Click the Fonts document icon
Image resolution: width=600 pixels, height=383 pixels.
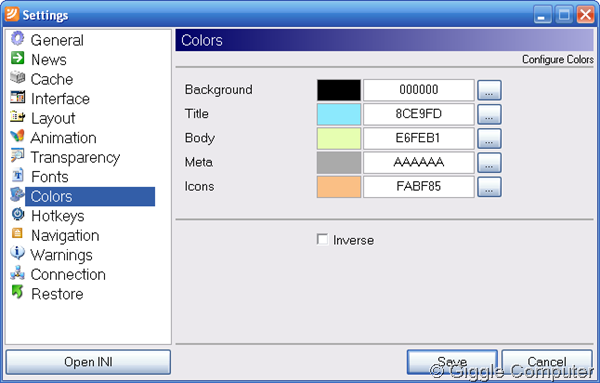click(x=17, y=175)
